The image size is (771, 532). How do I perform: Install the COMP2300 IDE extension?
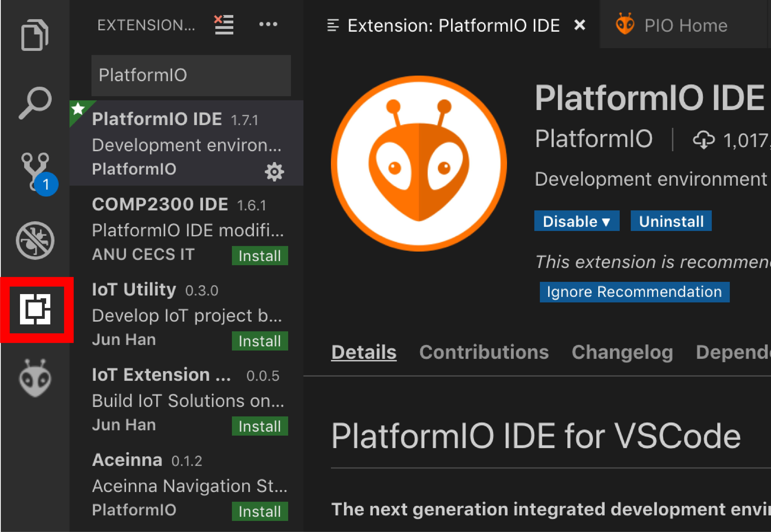click(x=259, y=256)
